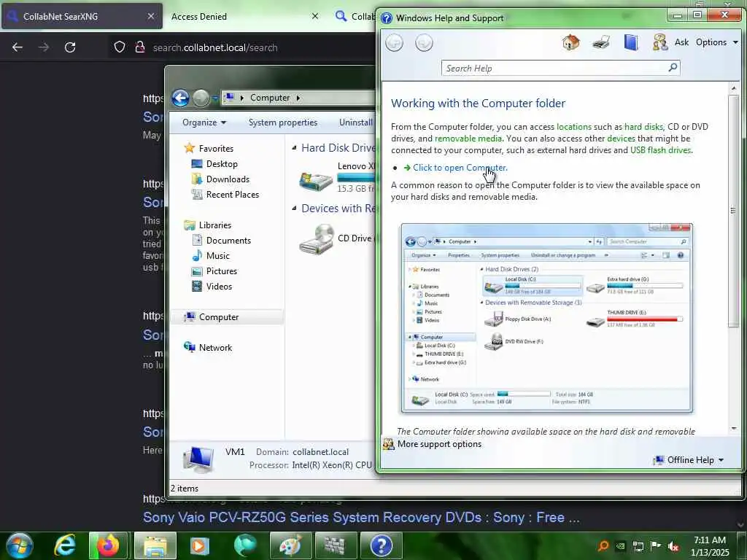The height and width of the screenshot is (560, 747).
Task: Open the Videos library
Action: coord(219,286)
